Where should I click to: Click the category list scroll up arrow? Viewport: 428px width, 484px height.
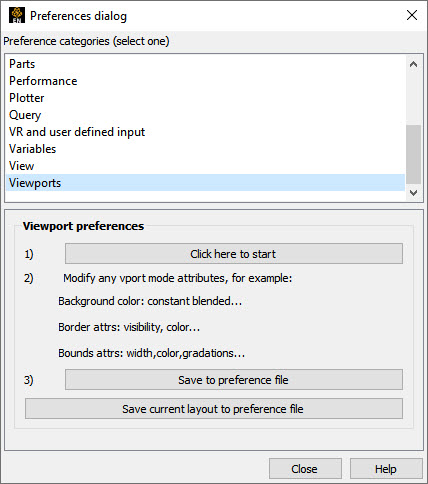(413, 64)
